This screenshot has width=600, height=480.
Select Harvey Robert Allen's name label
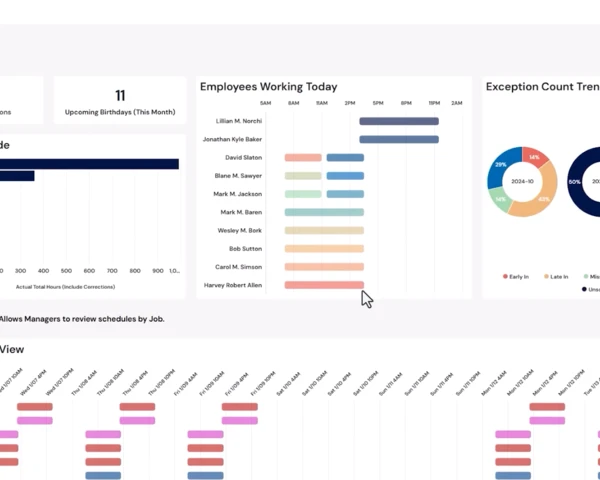coord(233,285)
